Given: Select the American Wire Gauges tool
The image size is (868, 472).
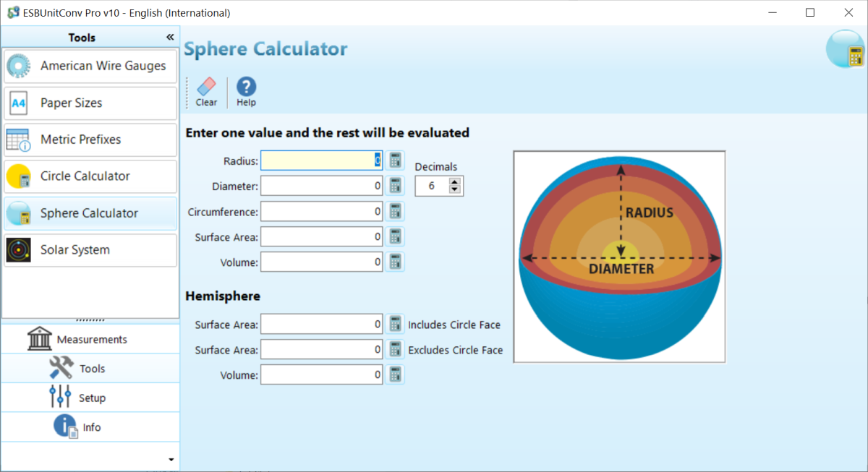Looking at the screenshot, I should (x=90, y=65).
